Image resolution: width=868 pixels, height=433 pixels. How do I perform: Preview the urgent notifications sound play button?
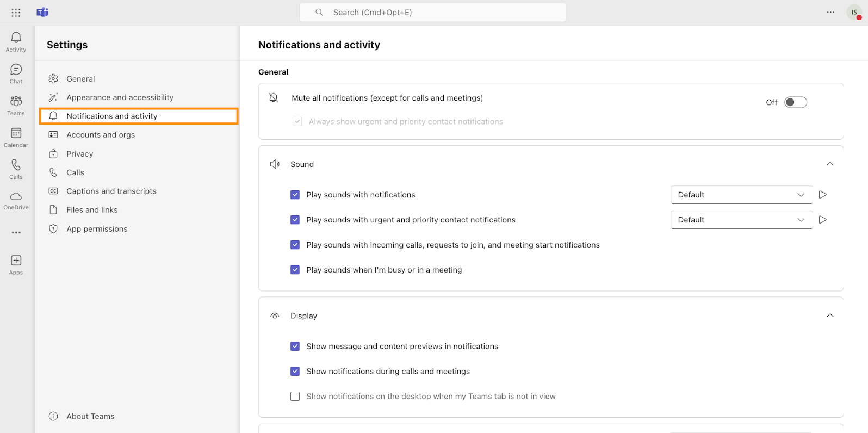click(823, 220)
